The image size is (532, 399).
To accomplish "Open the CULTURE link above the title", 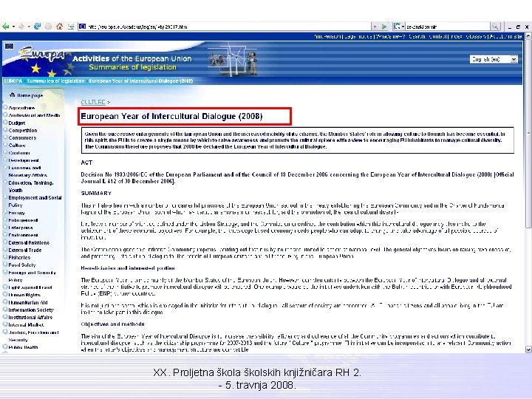I will click(x=93, y=102).
